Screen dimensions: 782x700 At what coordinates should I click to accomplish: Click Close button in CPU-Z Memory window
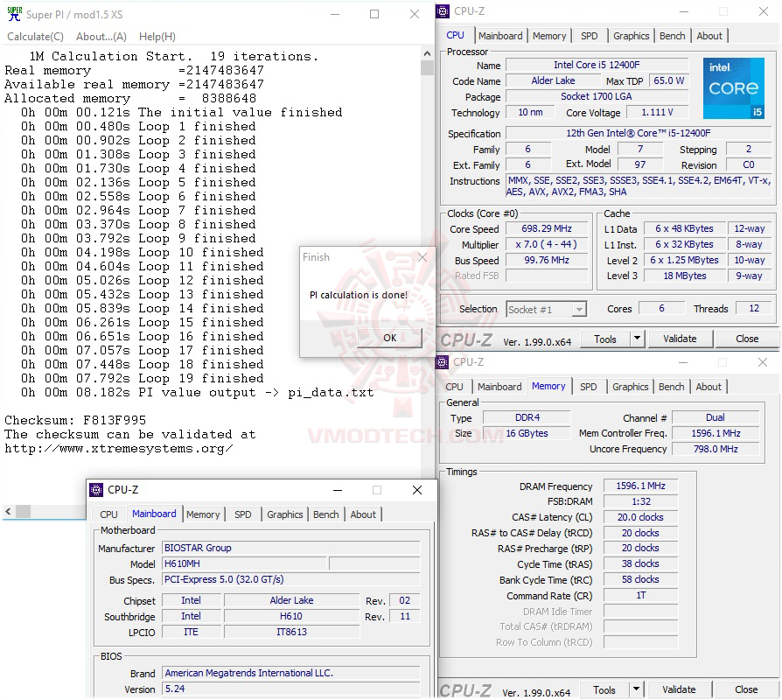coord(746,690)
